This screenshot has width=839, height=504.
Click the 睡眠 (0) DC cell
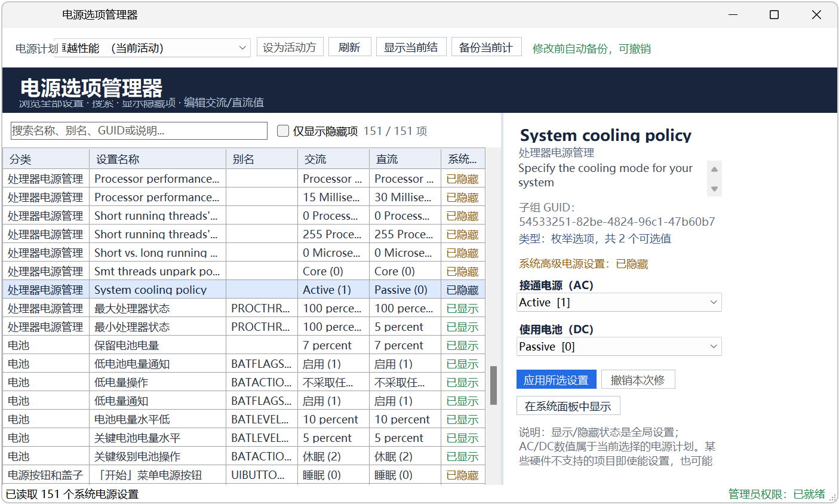(x=405, y=475)
